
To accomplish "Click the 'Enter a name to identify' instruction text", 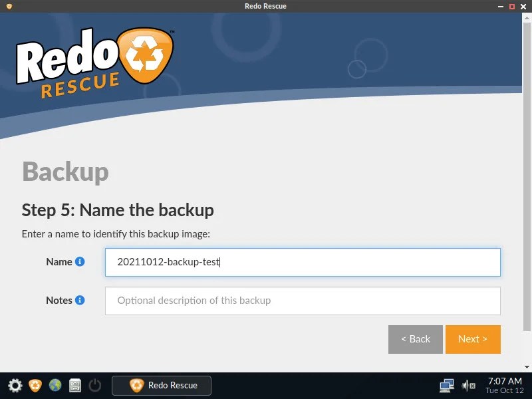I will pos(116,234).
